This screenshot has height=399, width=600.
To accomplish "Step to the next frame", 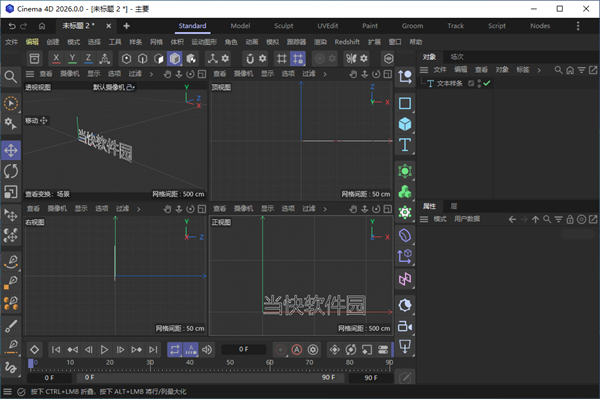I will pyautogui.click(x=121, y=349).
